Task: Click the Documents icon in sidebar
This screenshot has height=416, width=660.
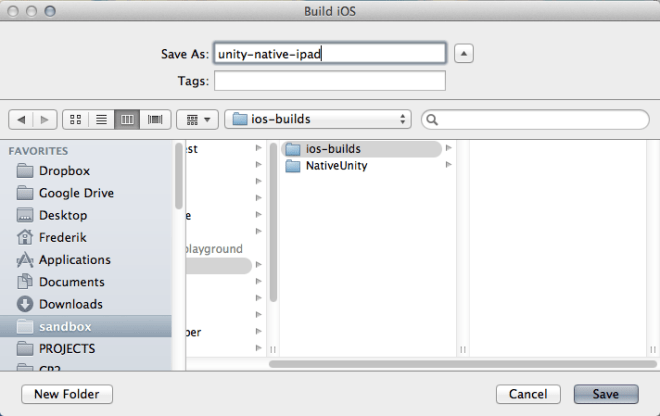Action: 25,282
